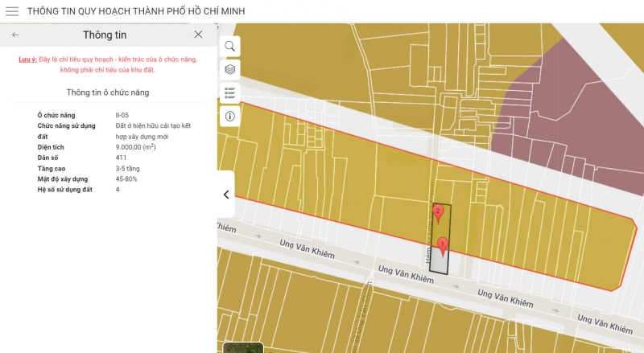Screen dimensions: 644x353
Task: Click the 'Mật độ xây dựng' value 45-80%
Action: click(126, 179)
